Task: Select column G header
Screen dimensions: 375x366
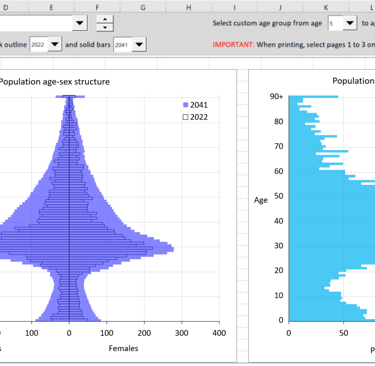Action: pyautogui.click(x=143, y=7)
